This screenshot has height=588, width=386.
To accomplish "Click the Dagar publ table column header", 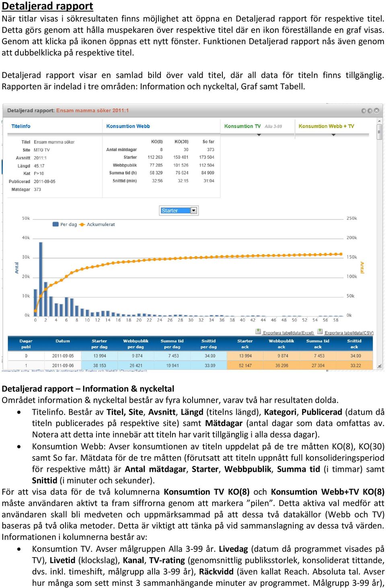I will 26,344.
